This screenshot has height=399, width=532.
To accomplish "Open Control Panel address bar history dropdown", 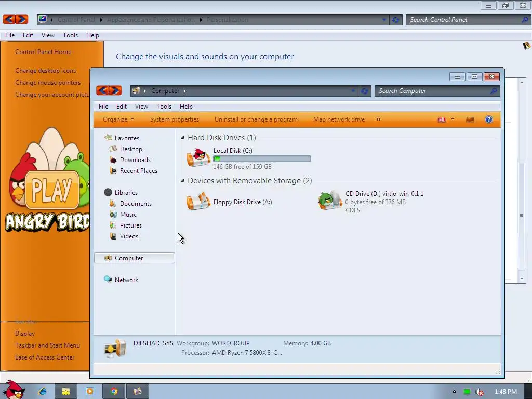I will pos(384,20).
